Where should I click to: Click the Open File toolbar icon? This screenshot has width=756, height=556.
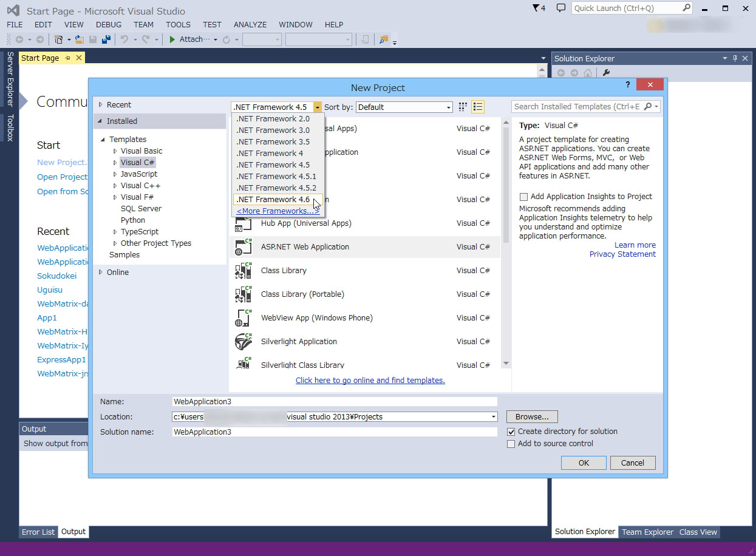79,39
